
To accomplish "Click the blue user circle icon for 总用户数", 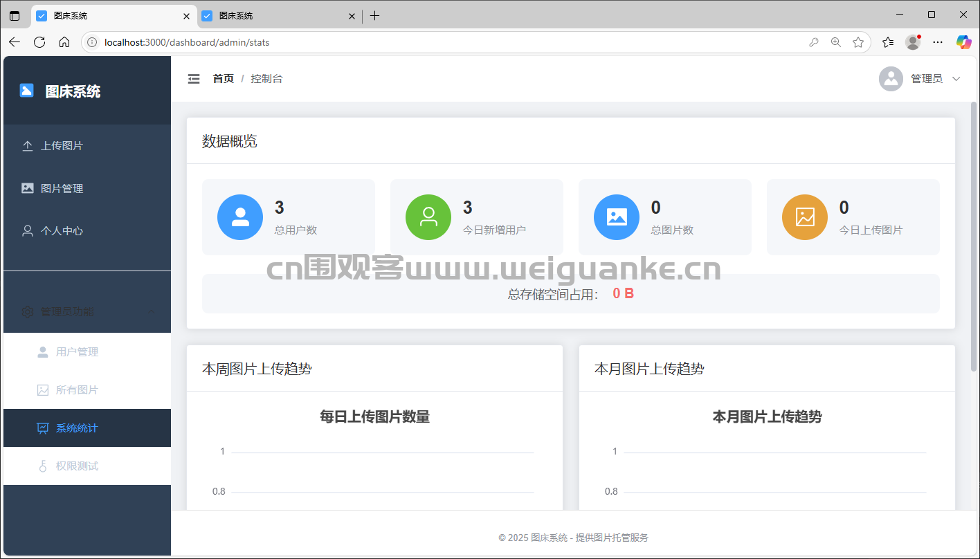I will [x=240, y=217].
